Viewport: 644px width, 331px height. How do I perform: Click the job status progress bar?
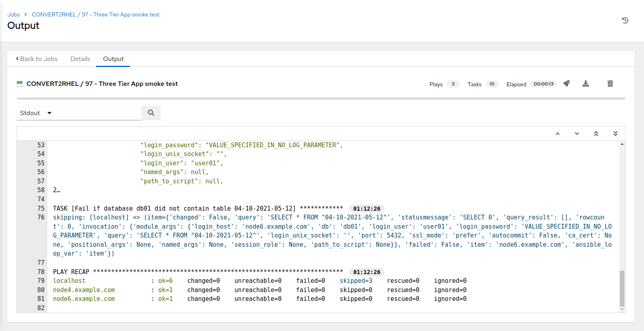coord(321,98)
